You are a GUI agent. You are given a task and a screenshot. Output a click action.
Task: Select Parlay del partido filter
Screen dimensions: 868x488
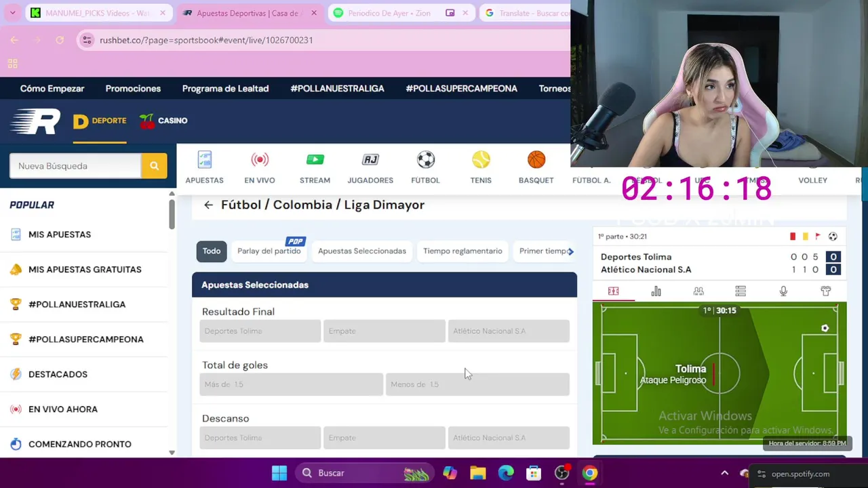(269, 251)
